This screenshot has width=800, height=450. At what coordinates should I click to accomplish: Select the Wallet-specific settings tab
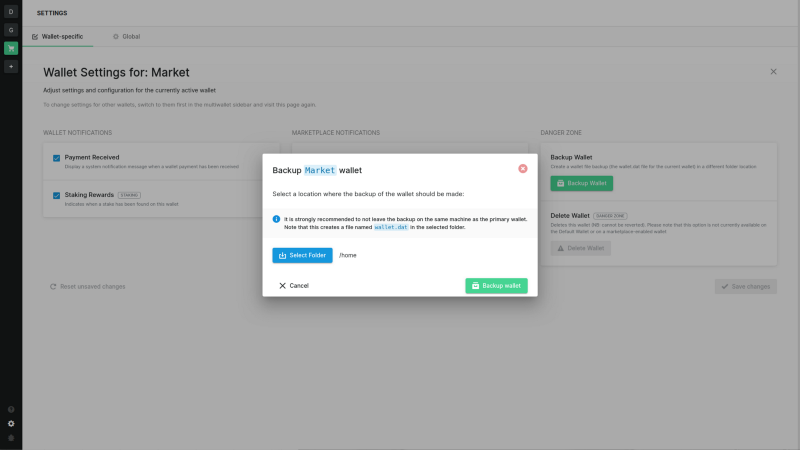tap(58, 37)
